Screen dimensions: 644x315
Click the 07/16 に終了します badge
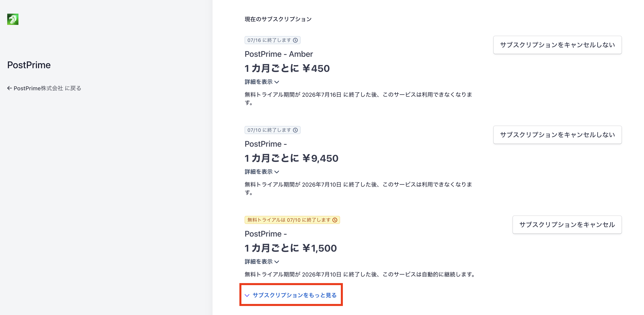(272, 40)
